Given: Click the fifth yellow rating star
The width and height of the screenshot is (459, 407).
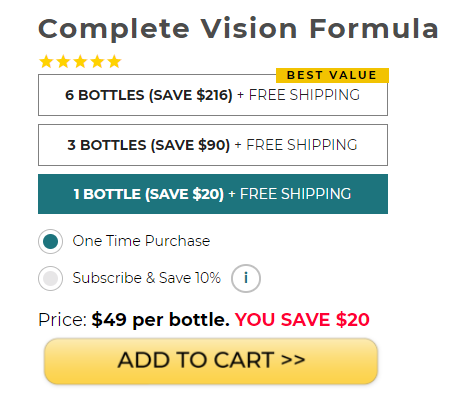Looking at the screenshot, I should tap(114, 62).
